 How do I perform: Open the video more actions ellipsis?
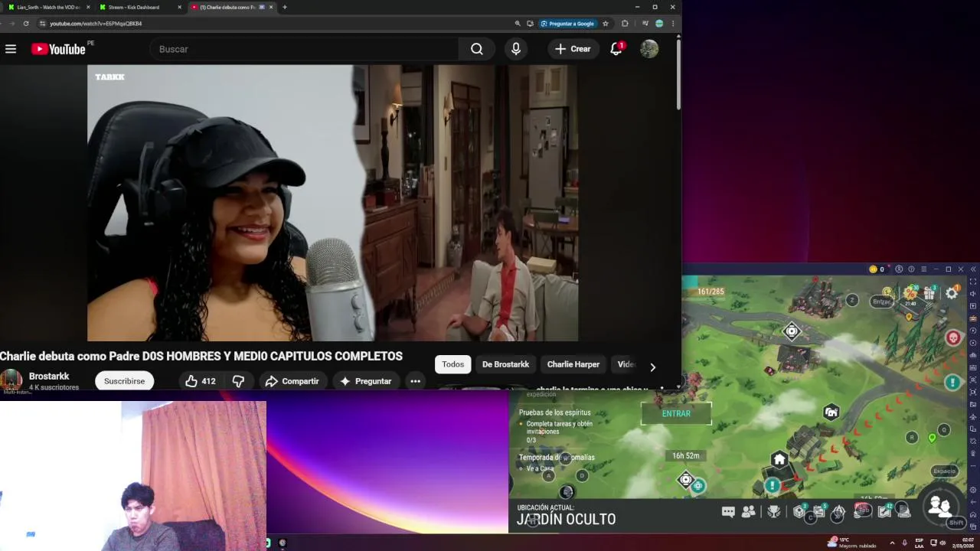coord(415,381)
